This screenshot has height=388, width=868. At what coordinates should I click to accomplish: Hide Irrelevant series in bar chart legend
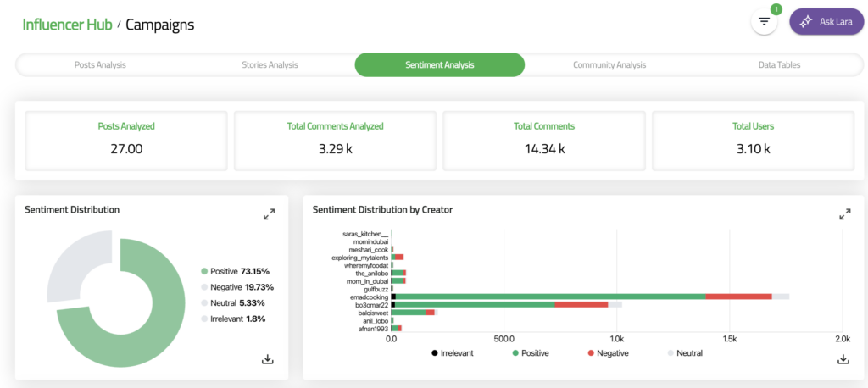(x=451, y=352)
